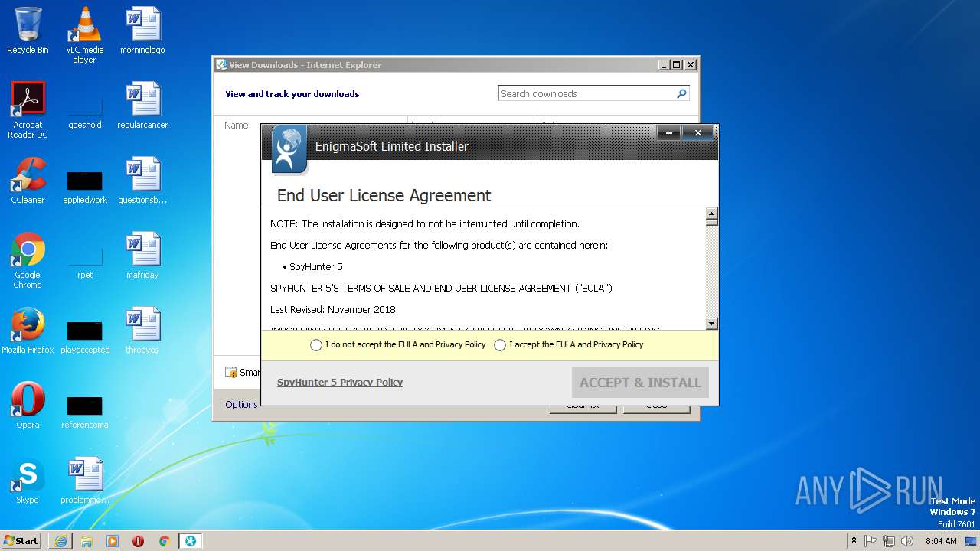The width and height of the screenshot is (980, 551).
Task: Select mafriday Word document
Action: click(142, 256)
